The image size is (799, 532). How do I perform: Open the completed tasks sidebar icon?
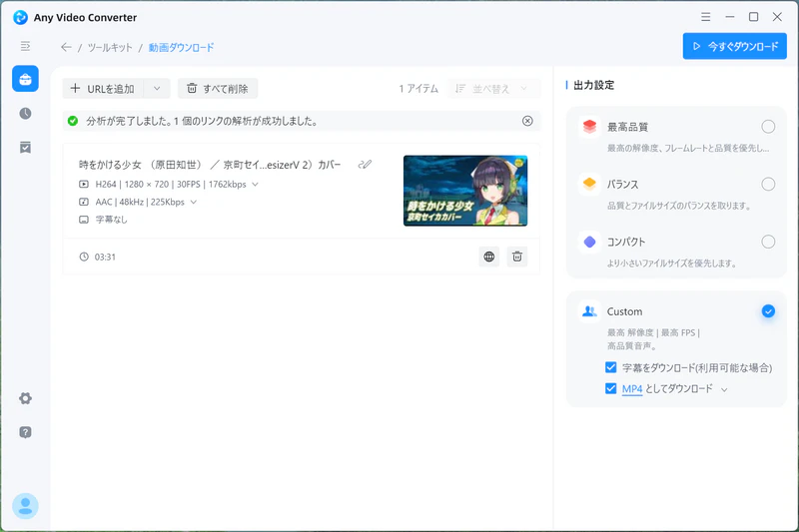click(x=25, y=147)
